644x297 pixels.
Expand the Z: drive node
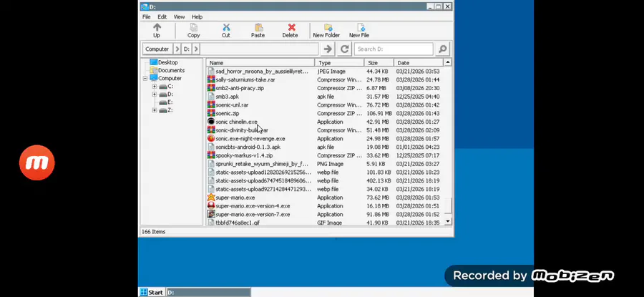pyautogui.click(x=155, y=110)
